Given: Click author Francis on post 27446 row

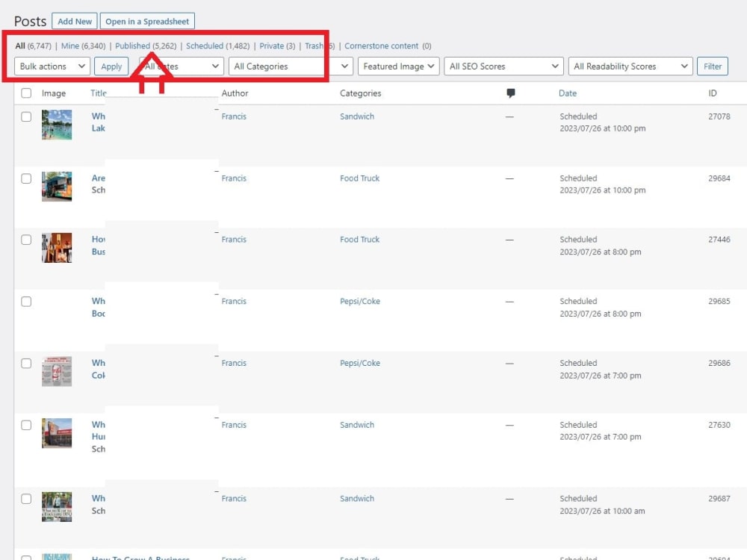Looking at the screenshot, I should tap(234, 239).
